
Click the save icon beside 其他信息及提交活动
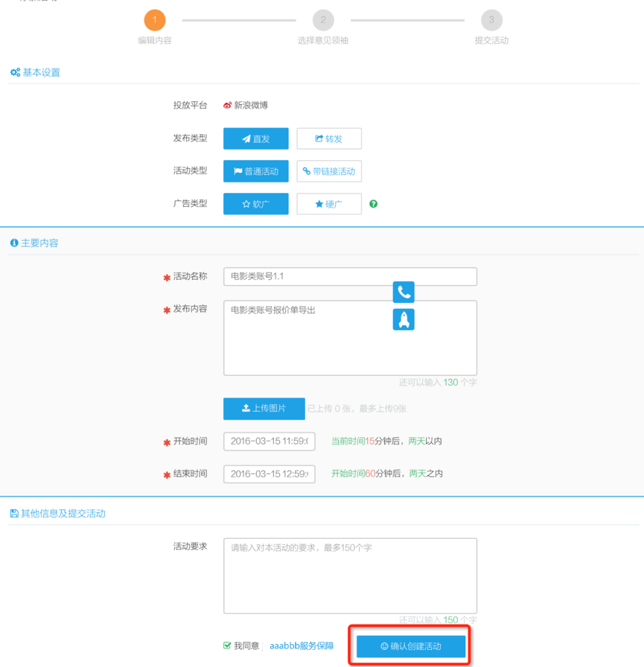pyautogui.click(x=14, y=514)
